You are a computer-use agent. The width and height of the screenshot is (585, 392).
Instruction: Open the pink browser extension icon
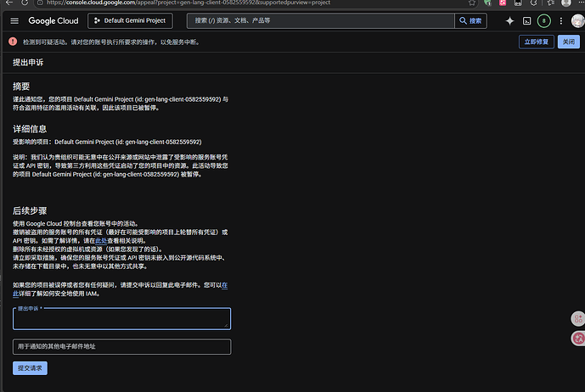[503, 3]
